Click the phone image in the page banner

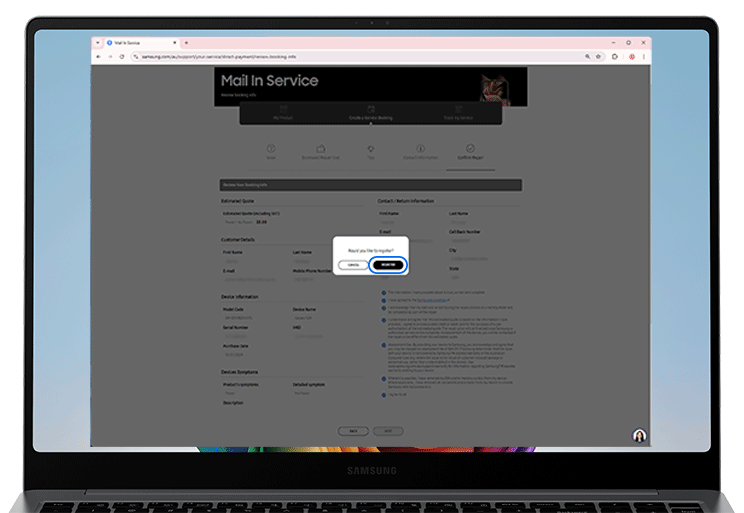tap(495, 89)
